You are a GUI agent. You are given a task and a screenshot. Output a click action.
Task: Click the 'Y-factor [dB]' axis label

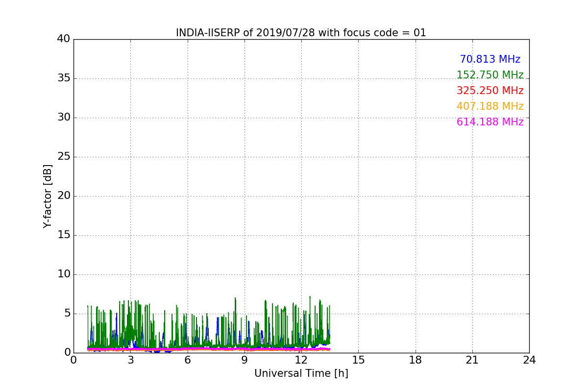[x=48, y=196]
